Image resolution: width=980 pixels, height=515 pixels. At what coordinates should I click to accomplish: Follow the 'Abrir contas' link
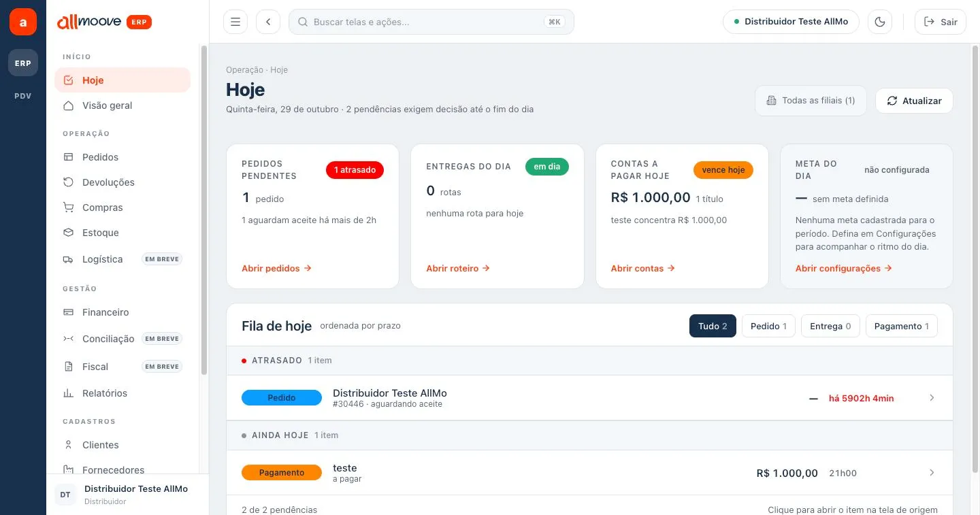pos(643,268)
